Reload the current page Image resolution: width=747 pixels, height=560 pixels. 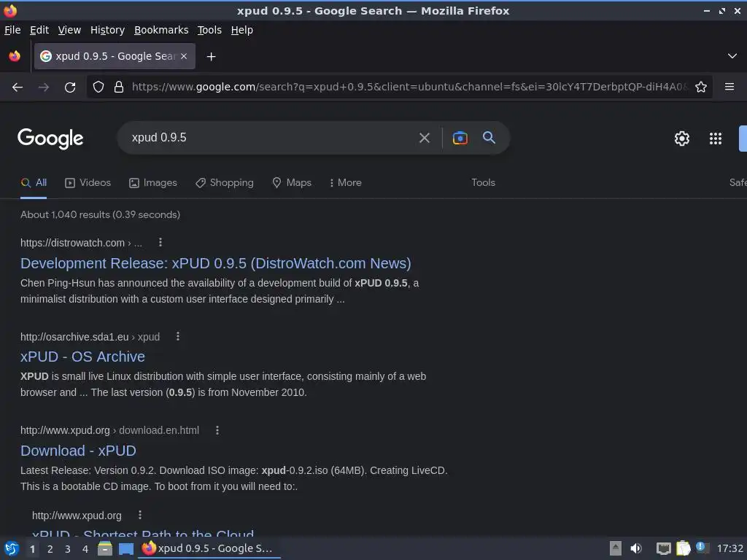pos(70,87)
